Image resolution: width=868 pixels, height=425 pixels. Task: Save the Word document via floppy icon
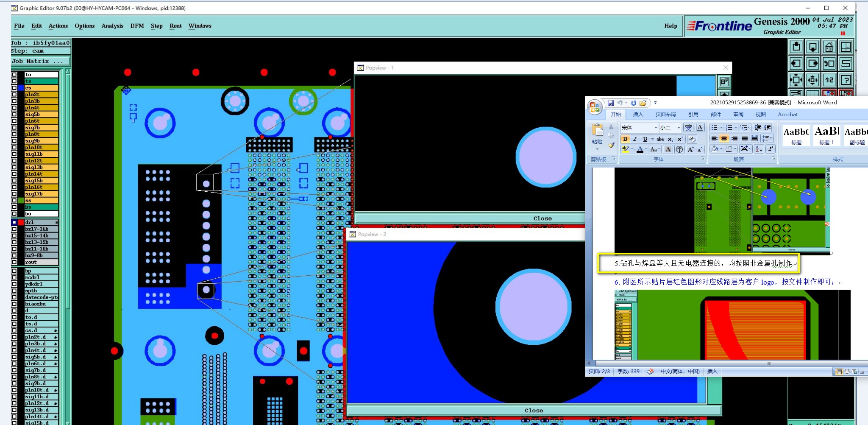point(611,103)
